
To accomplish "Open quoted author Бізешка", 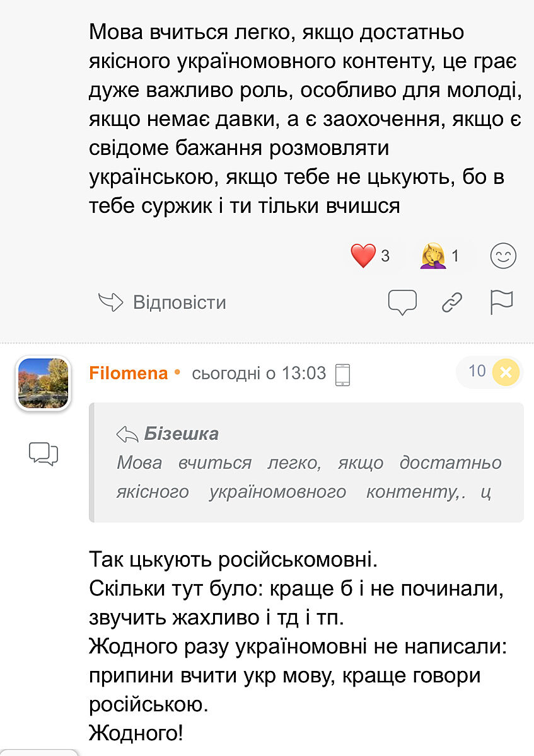I will tap(182, 433).
